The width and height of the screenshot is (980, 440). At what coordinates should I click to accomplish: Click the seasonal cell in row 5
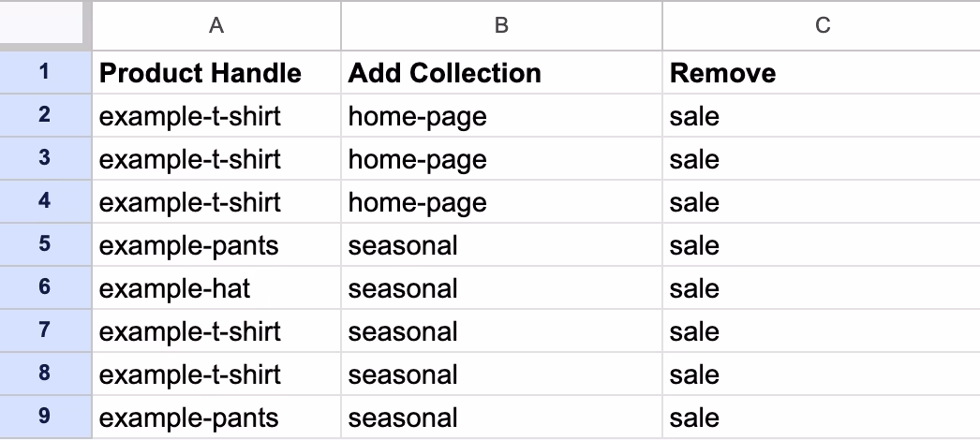pos(501,245)
